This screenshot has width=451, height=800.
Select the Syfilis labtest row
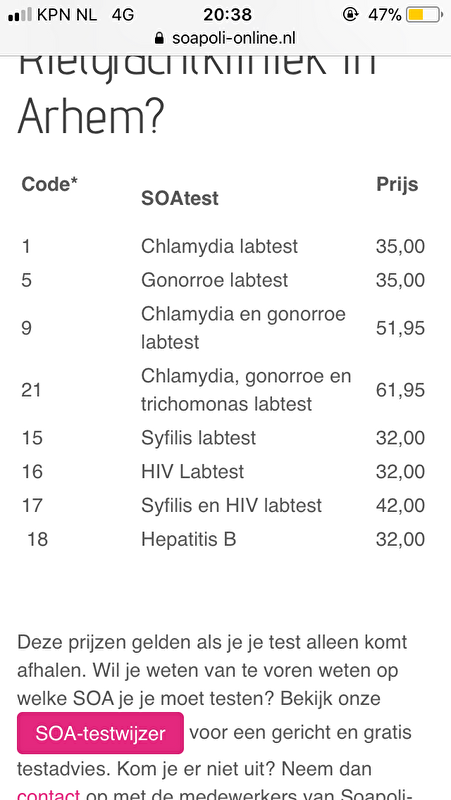[x=223, y=438]
